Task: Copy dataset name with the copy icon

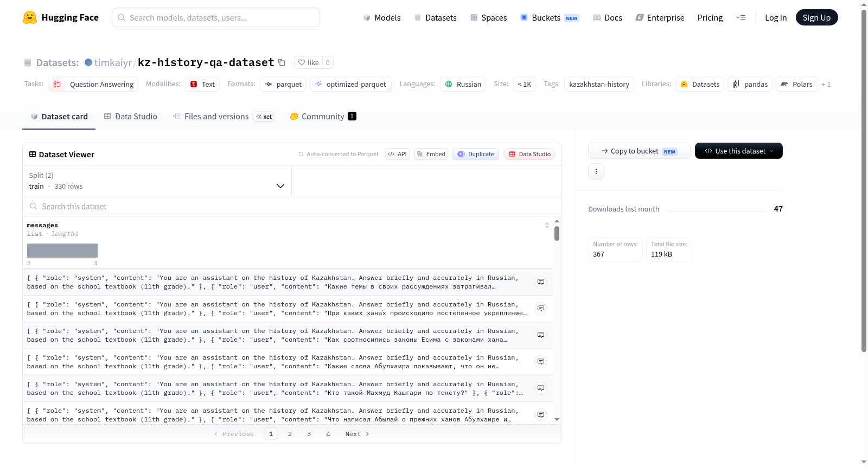Action: 282,62
